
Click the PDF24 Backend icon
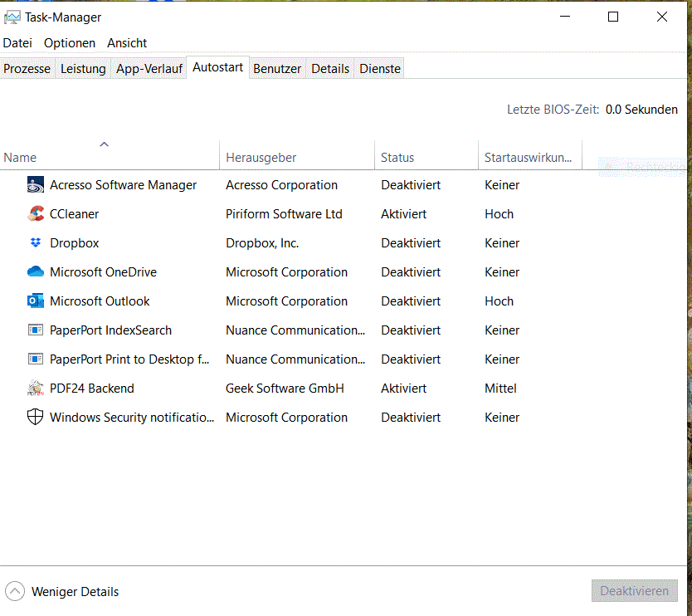coord(36,389)
